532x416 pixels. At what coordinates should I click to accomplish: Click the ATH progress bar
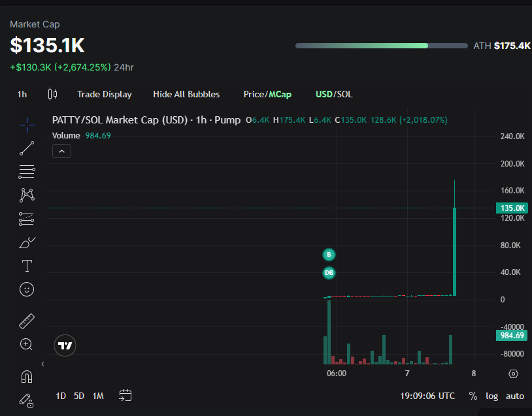point(382,46)
